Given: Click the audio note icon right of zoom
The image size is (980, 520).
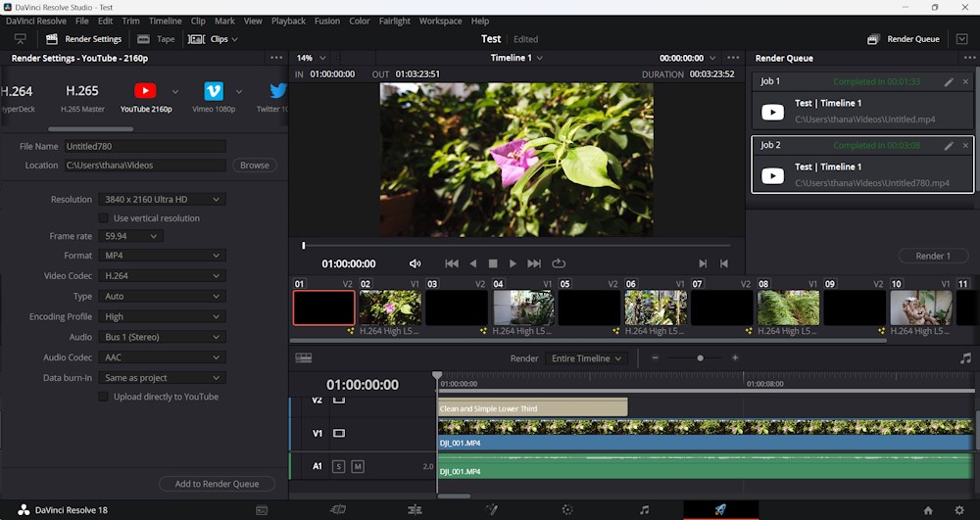Looking at the screenshot, I should tap(965, 357).
